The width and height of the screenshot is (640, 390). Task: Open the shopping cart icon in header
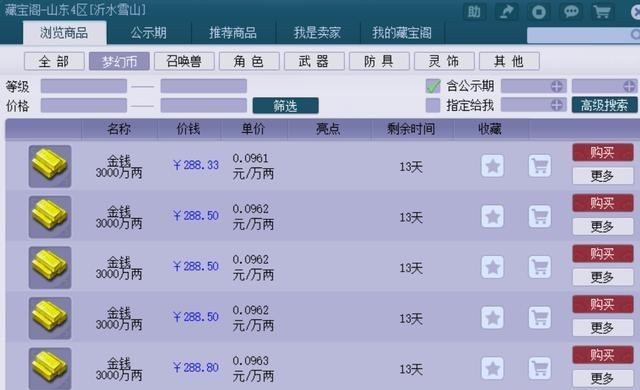(x=602, y=12)
